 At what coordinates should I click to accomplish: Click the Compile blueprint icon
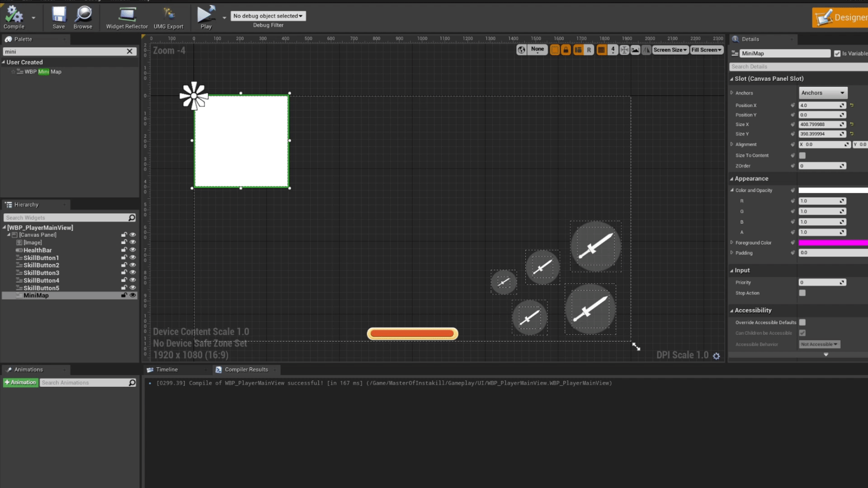pos(14,15)
